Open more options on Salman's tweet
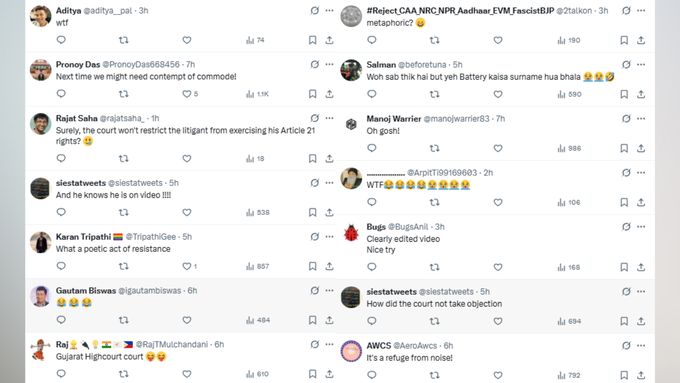The height and width of the screenshot is (383, 680). coord(641,64)
